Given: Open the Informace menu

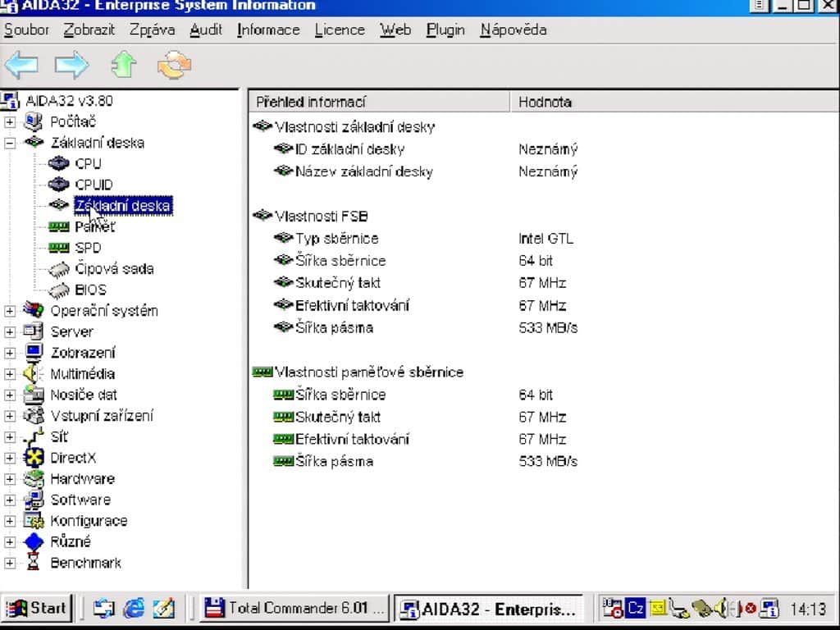Looking at the screenshot, I should coord(268,30).
